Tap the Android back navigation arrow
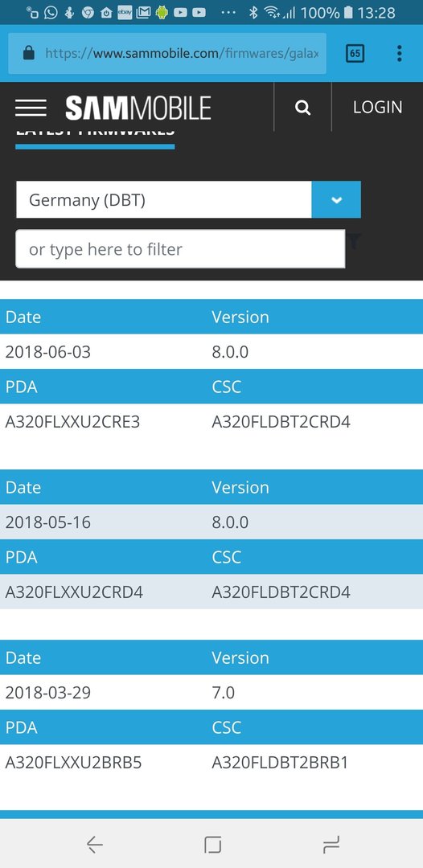 click(x=95, y=844)
